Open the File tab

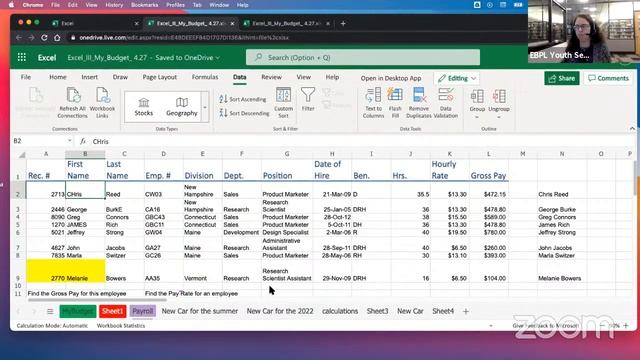click(26, 77)
